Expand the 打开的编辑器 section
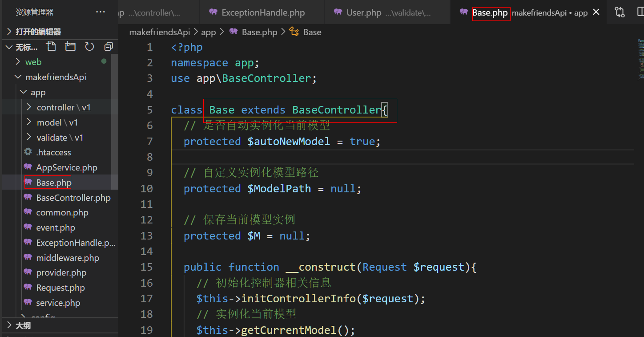 point(38,32)
